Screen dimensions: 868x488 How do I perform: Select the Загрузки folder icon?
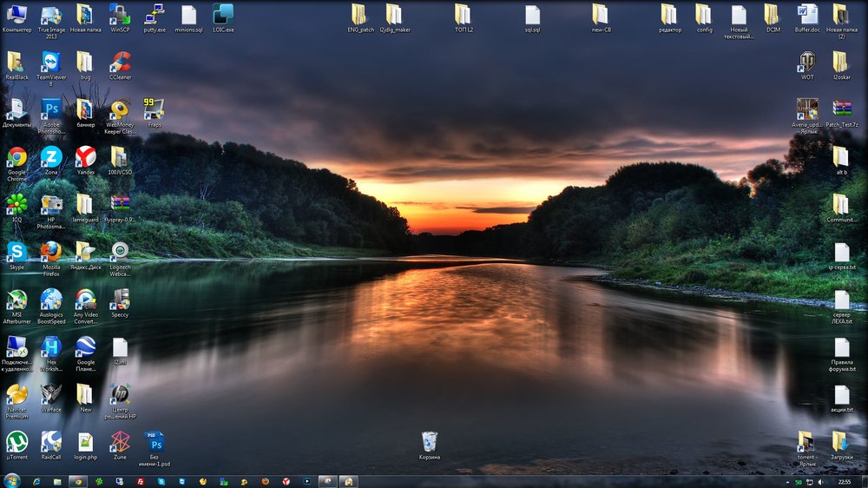[x=840, y=442]
